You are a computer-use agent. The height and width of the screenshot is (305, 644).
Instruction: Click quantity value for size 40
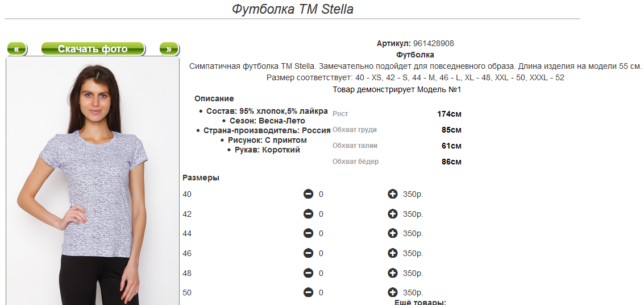point(321,194)
